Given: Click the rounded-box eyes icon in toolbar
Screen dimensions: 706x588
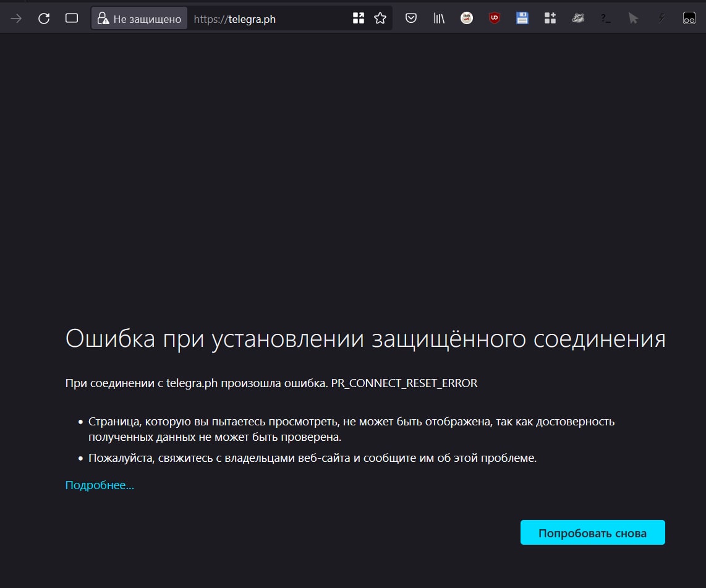Looking at the screenshot, I should pyautogui.click(x=689, y=18).
